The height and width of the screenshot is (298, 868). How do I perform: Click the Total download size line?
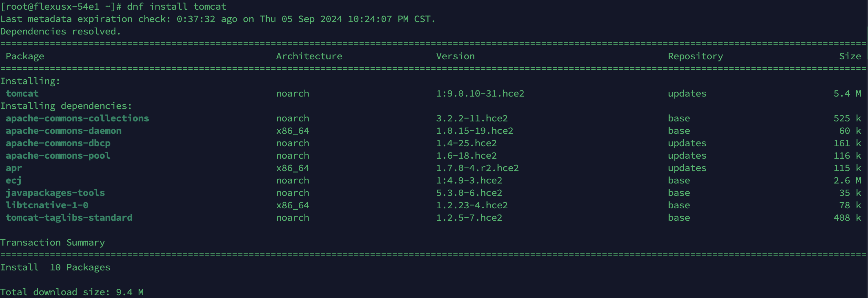click(72, 292)
